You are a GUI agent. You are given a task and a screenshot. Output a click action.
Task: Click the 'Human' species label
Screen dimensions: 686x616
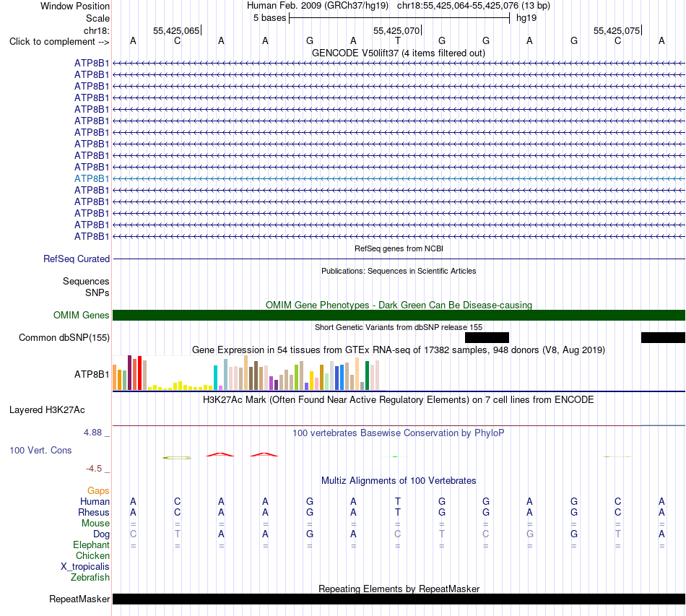click(x=95, y=501)
